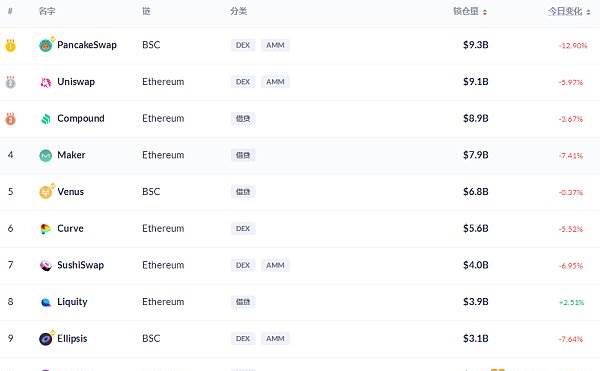Click the Venus coin logo icon
600x371 pixels.
pos(46,192)
